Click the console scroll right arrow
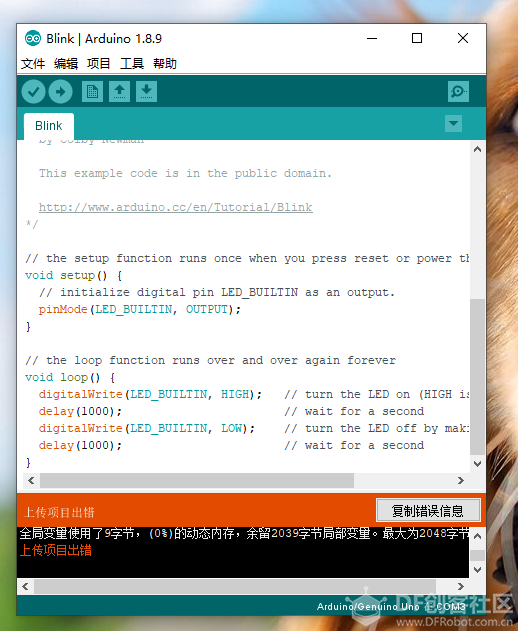Viewport: 518px width, 631px height. point(461,586)
